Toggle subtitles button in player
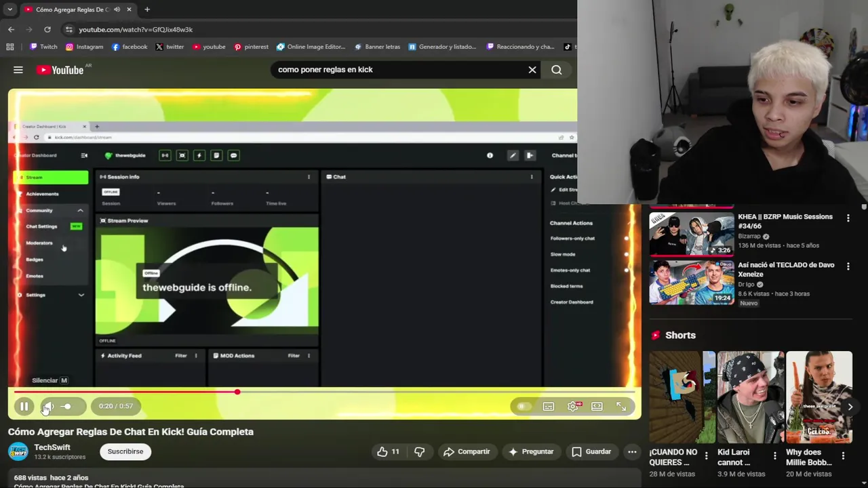Screen dimensions: 868x488 pos(549,406)
